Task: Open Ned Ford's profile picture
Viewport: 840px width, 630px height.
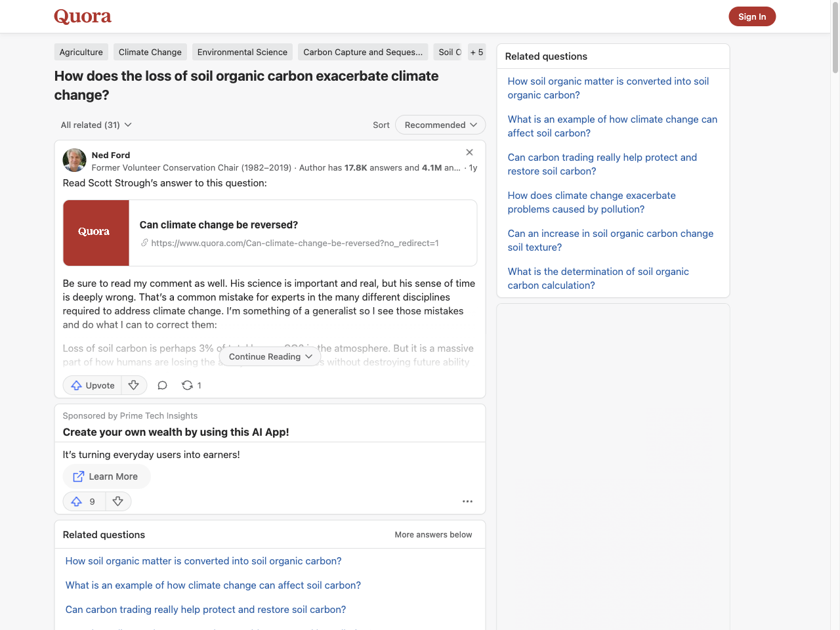Action: click(x=74, y=160)
